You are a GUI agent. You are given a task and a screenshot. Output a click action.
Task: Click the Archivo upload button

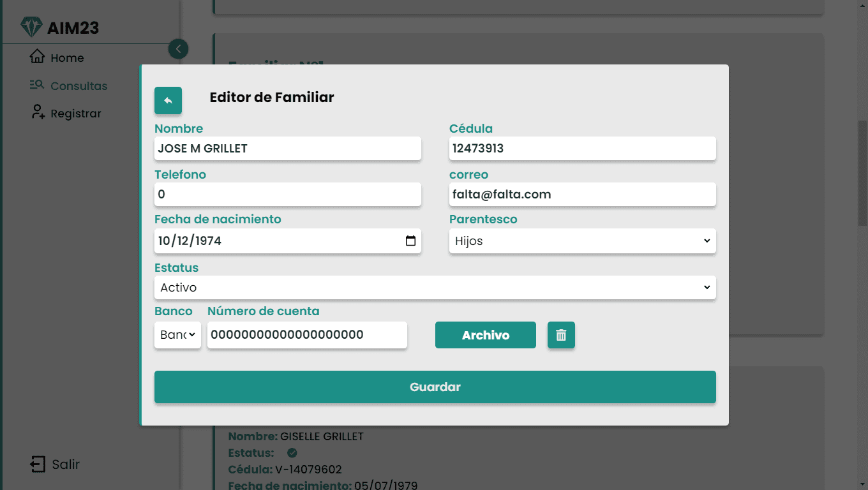pos(485,334)
